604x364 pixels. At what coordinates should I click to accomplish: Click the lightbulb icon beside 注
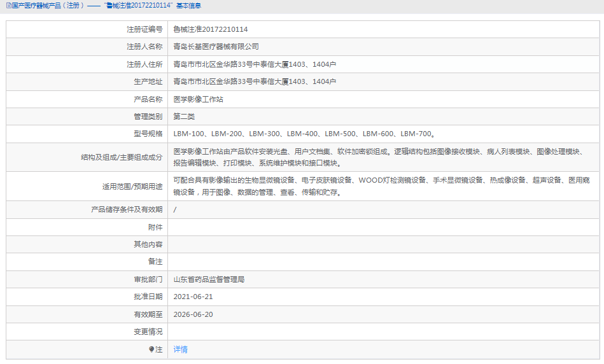click(151, 349)
